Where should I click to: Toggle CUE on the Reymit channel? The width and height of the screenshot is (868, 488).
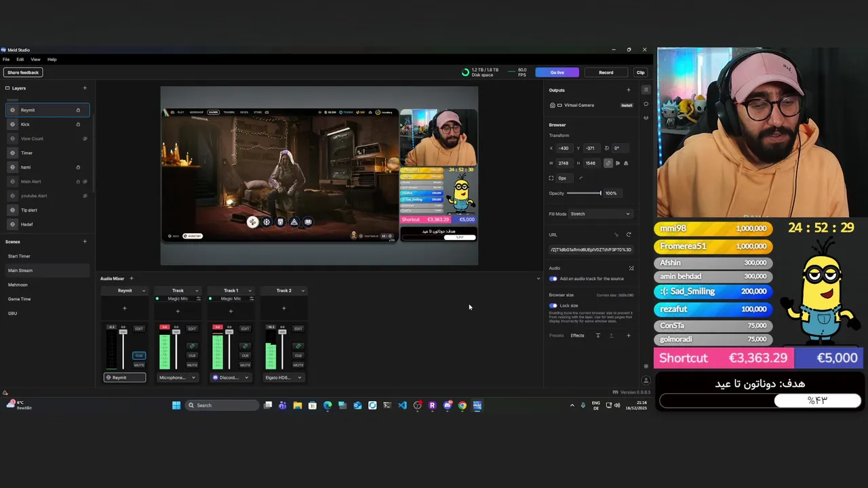pos(139,355)
